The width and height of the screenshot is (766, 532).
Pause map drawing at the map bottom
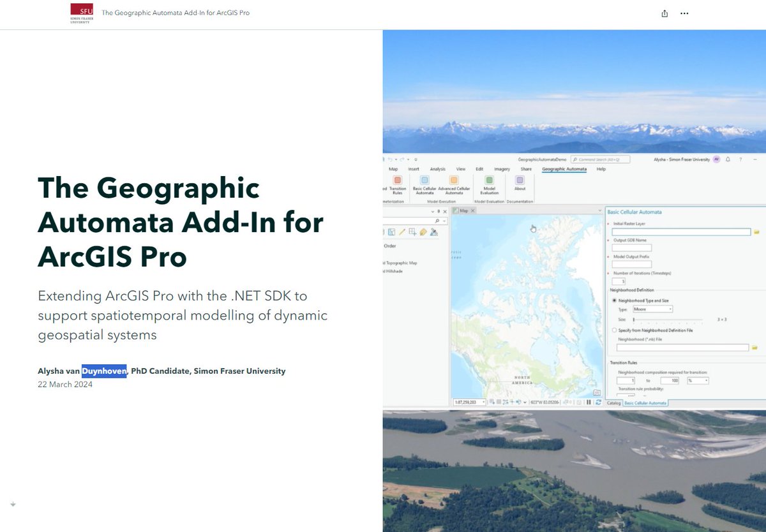point(588,403)
